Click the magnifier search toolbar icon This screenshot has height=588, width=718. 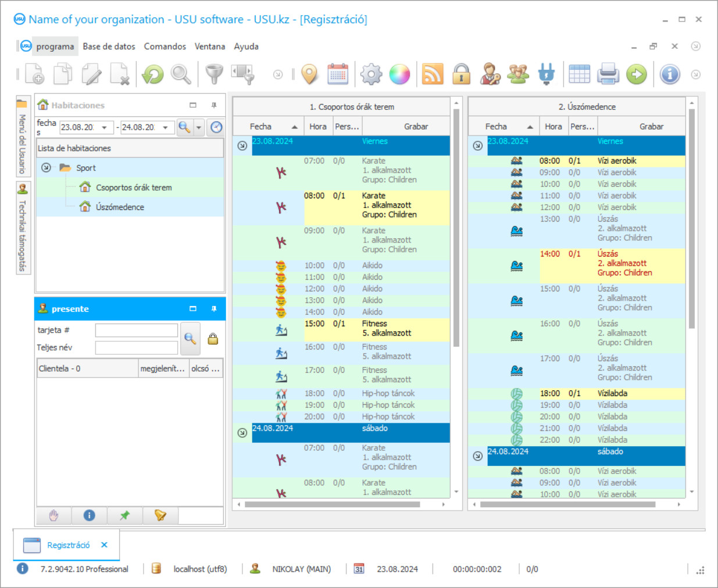pyautogui.click(x=181, y=74)
